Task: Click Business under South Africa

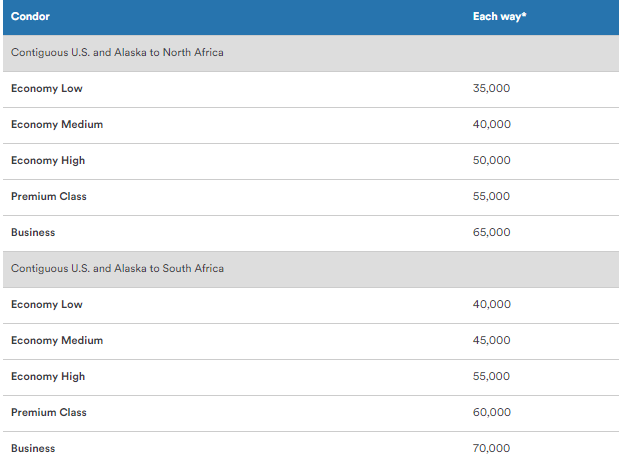Action: click(33, 448)
